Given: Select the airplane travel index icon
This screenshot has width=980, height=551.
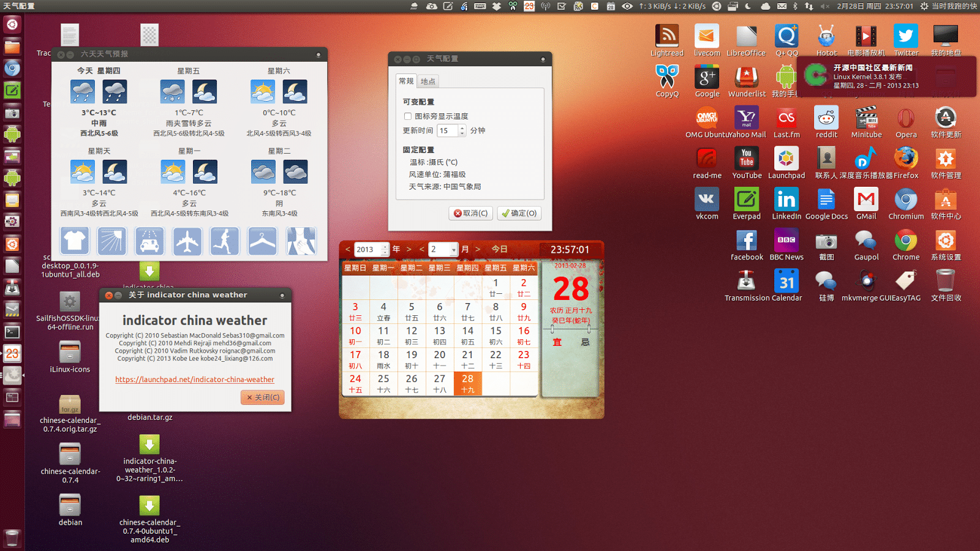Looking at the screenshot, I should pyautogui.click(x=187, y=241).
